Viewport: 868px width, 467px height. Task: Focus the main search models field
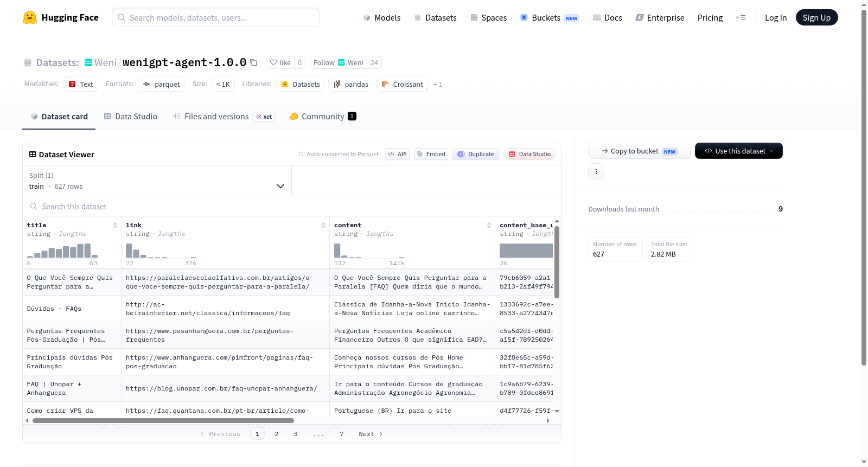216,17
